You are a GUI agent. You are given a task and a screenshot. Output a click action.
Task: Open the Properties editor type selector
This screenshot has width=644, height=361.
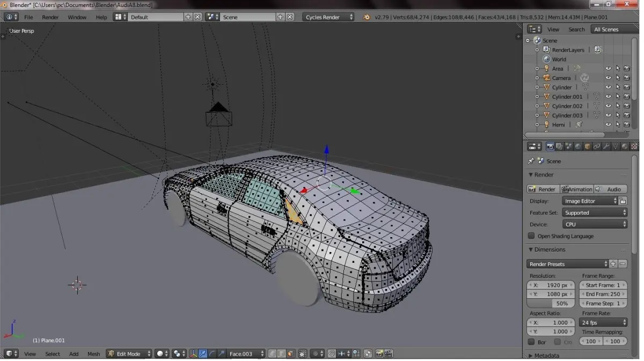pyautogui.click(x=535, y=146)
